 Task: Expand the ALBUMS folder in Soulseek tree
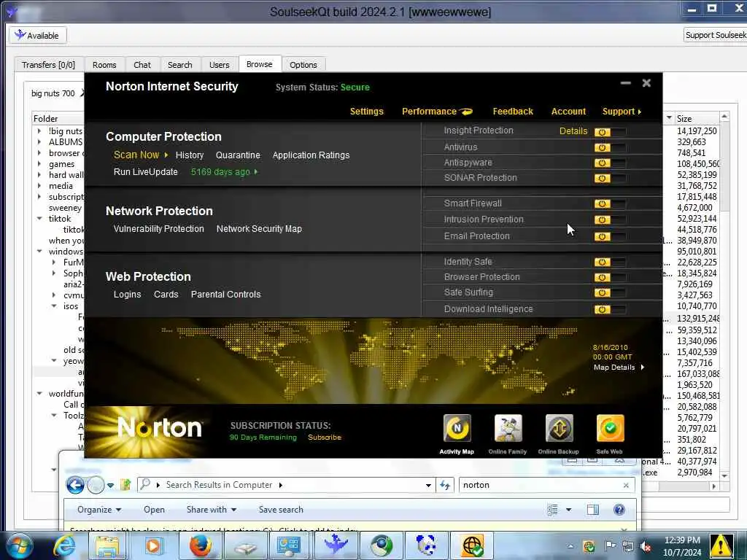pos(39,142)
